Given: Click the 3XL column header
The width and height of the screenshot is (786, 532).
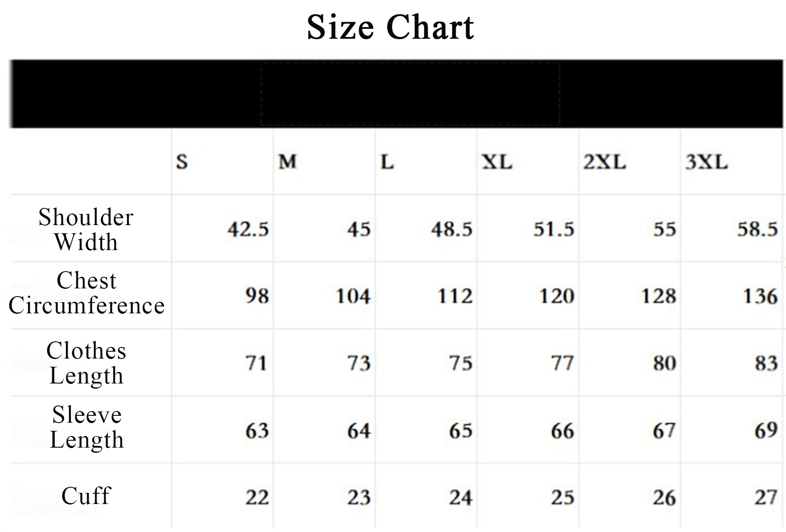Looking at the screenshot, I should tap(706, 162).
